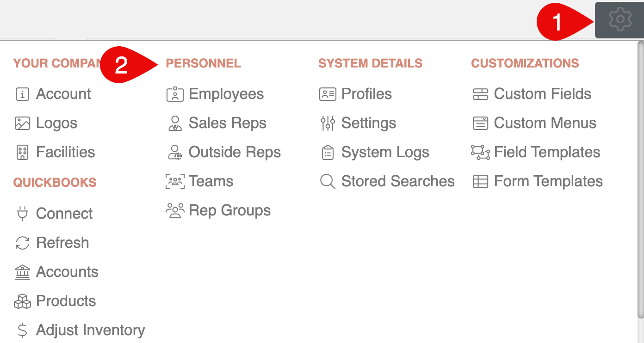644x343 pixels.
Task: Choose Custom Menus option
Action: [545, 123]
